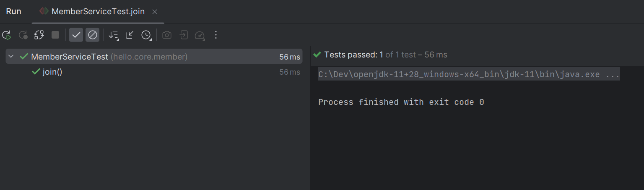Image resolution: width=644 pixels, height=190 pixels.
Task: Click the Run tool window title
Action: click(x=13, y=12)
